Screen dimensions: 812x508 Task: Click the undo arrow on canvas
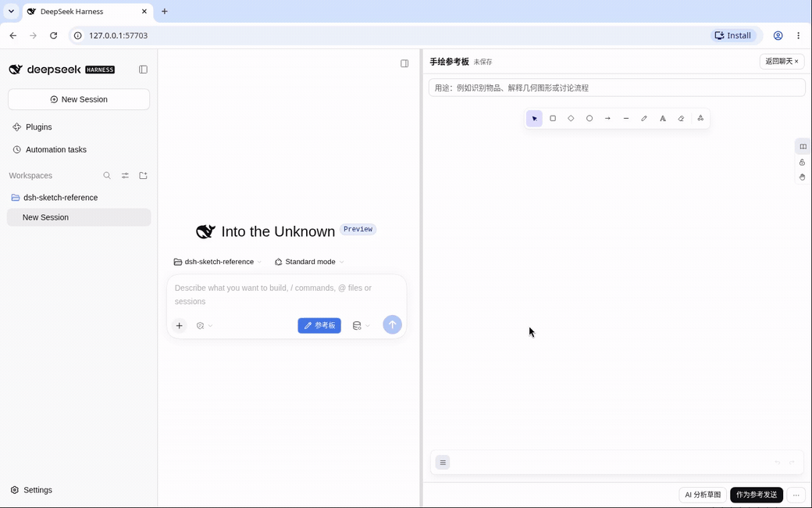tap(778, 463)
